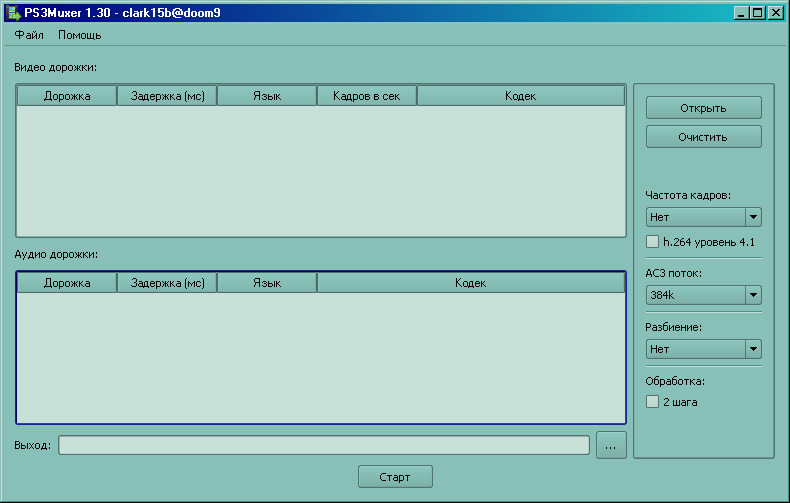
Task: Click the Очистить button
Action: coord(703,137)
